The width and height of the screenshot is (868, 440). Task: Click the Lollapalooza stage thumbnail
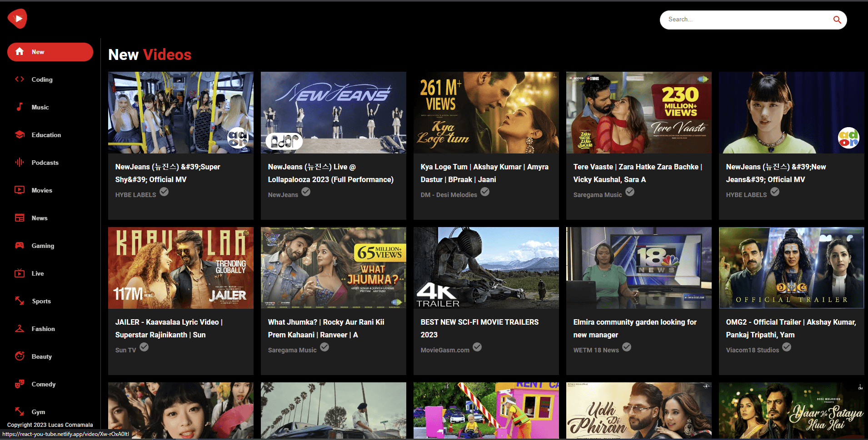(334, 113)
